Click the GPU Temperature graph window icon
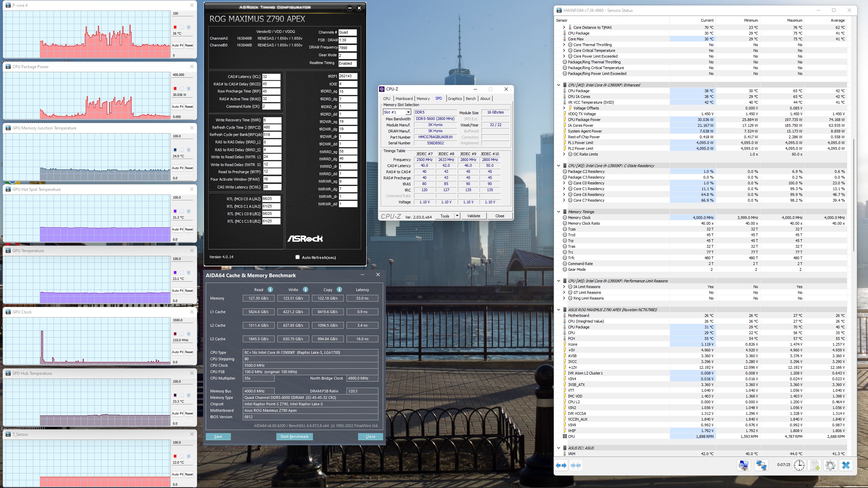The width and height of the screenshot is (868, 488). (x=8, y=251)
